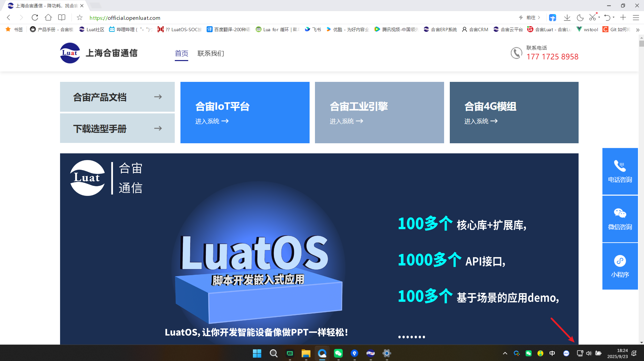The height and width of the screenshot is (361, 644).
Task: Switch on night mode moon icon
Action: point(580,17)
